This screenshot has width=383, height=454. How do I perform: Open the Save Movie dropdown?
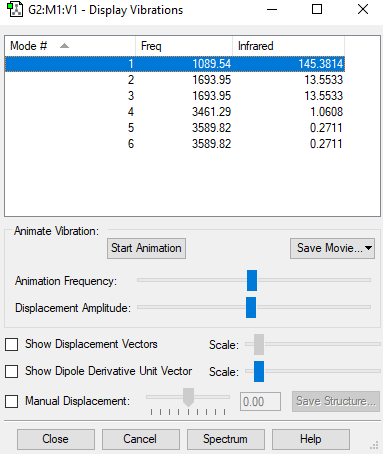[332, 248]
